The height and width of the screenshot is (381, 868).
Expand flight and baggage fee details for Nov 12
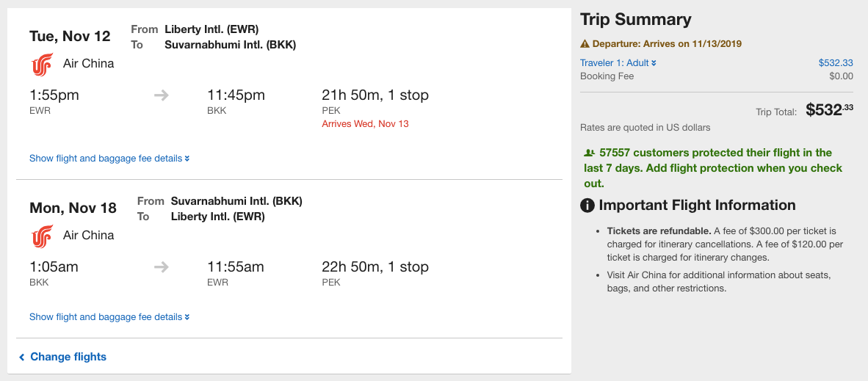[109, 159]
